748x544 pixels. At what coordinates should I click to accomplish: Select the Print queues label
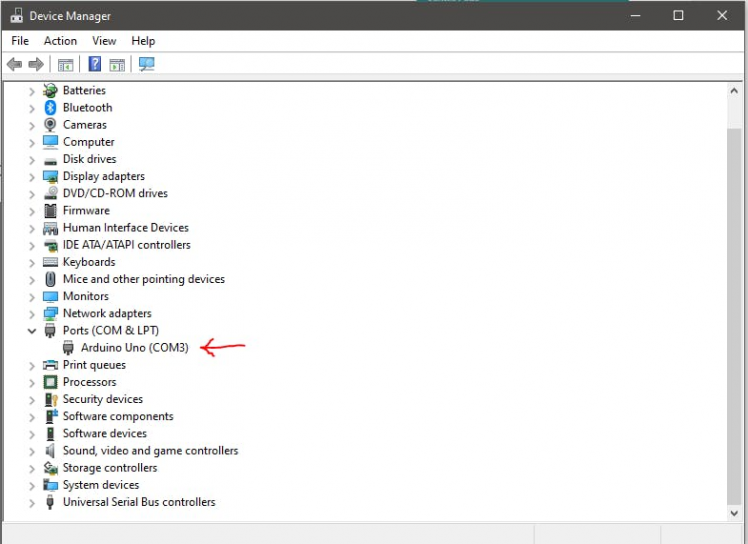[x=94, y=365]
